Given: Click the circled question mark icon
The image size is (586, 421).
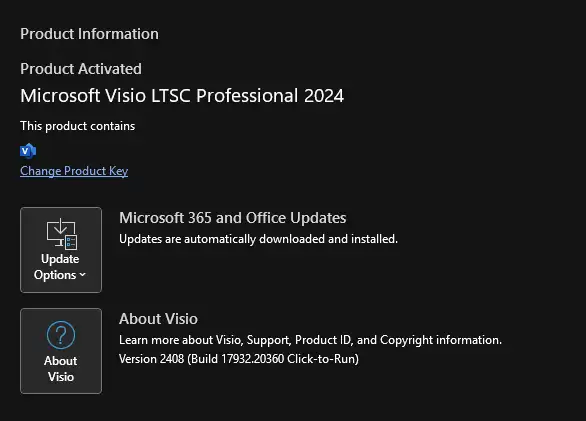Looking at the screenshot, I should coord(61,335).
